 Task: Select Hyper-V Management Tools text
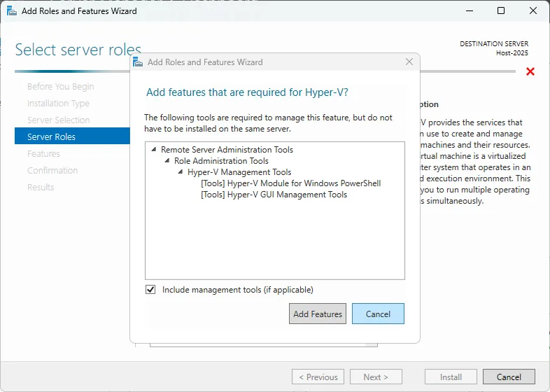(x=239, y=172)
